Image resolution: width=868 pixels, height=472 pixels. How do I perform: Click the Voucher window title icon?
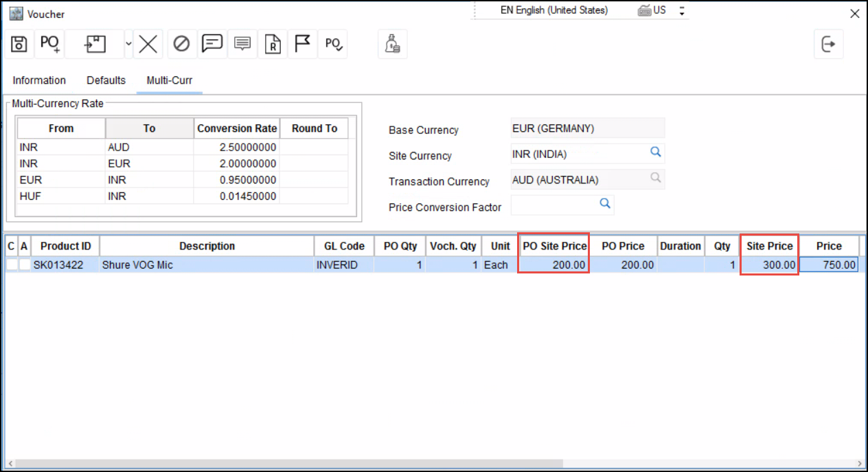16,14
